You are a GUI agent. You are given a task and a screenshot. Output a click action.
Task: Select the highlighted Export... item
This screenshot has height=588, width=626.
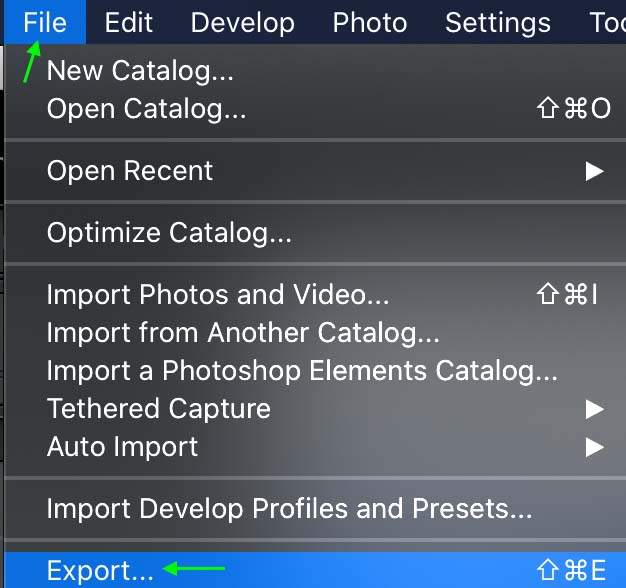click(x=315, y=570)
